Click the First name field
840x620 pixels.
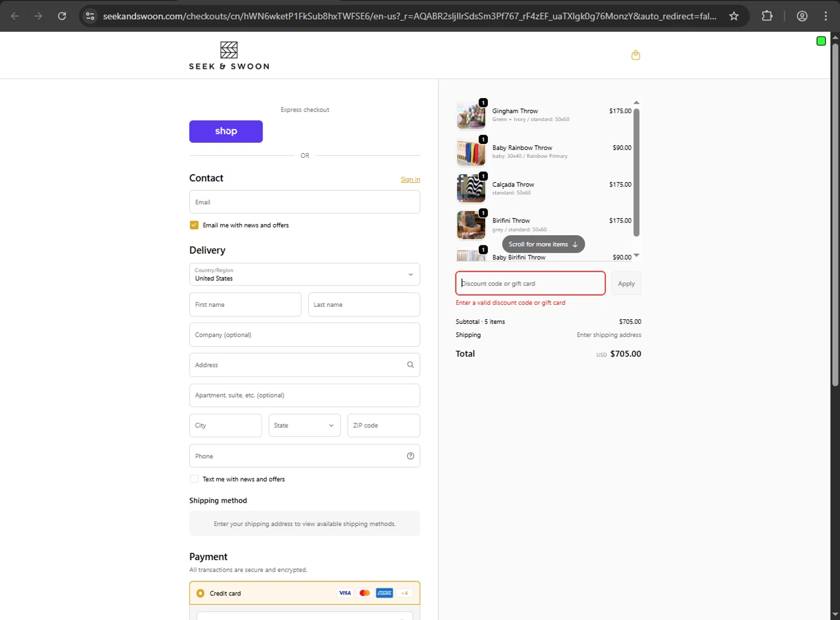click(x=245, y=305)
